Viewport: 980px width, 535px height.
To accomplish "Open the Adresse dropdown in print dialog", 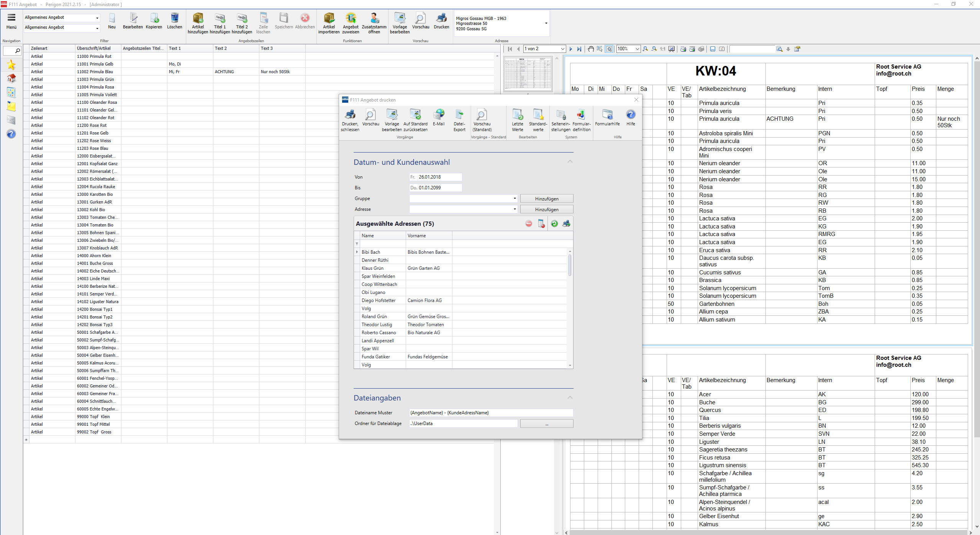I will (515, 209).
